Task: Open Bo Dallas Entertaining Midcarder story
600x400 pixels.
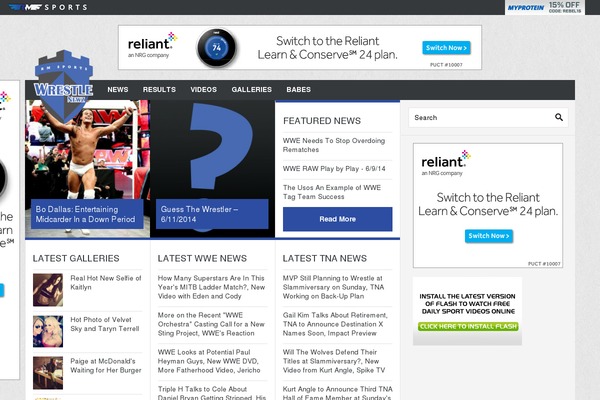Action: (86, 214)
